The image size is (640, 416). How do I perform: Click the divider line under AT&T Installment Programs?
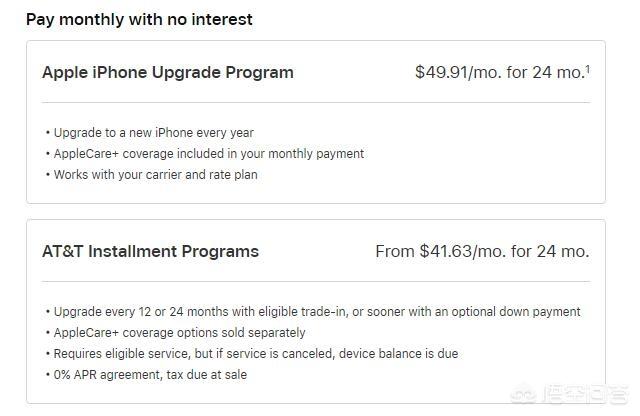[315, 282]
